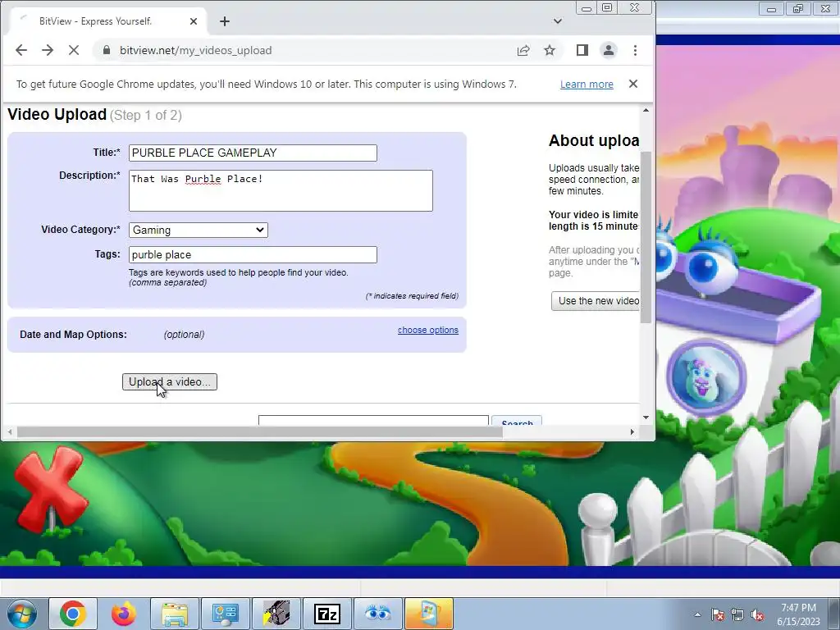Close the BitView tab
Viewport: 840px width, 630px height.
[x=194, y=21]
